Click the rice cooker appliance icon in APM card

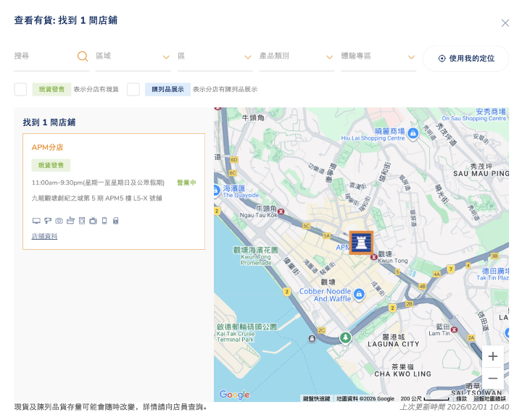click(70, 220)
